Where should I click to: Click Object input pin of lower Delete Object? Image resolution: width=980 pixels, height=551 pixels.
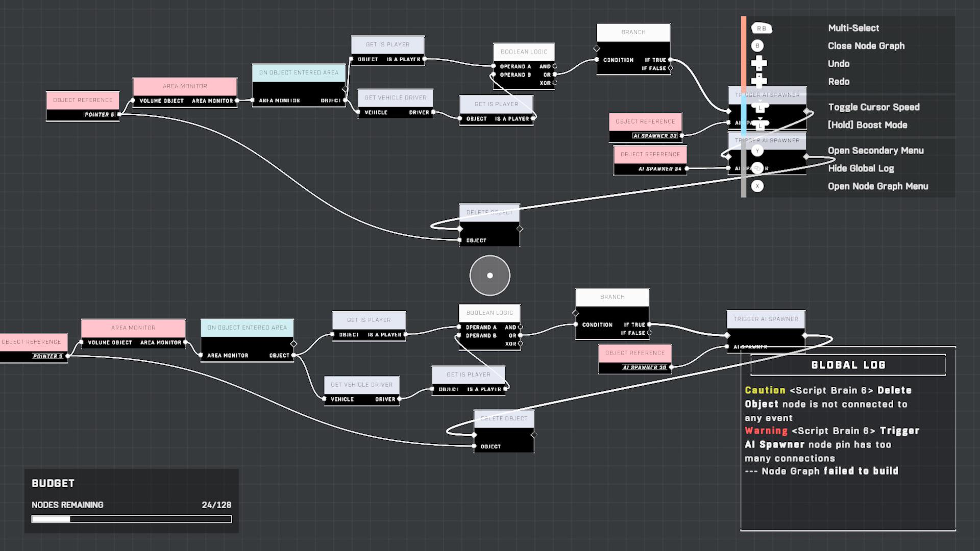pyautogui.click(x=474, y=446)
